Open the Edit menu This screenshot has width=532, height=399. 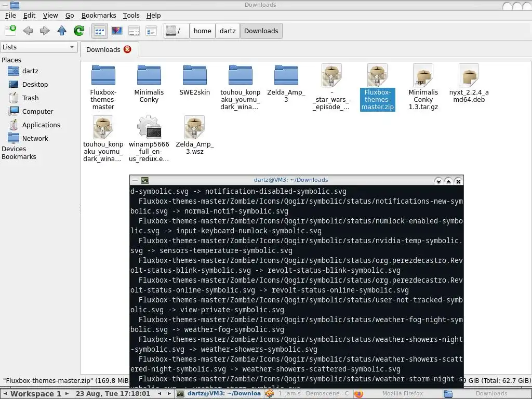tap(29, 15)
